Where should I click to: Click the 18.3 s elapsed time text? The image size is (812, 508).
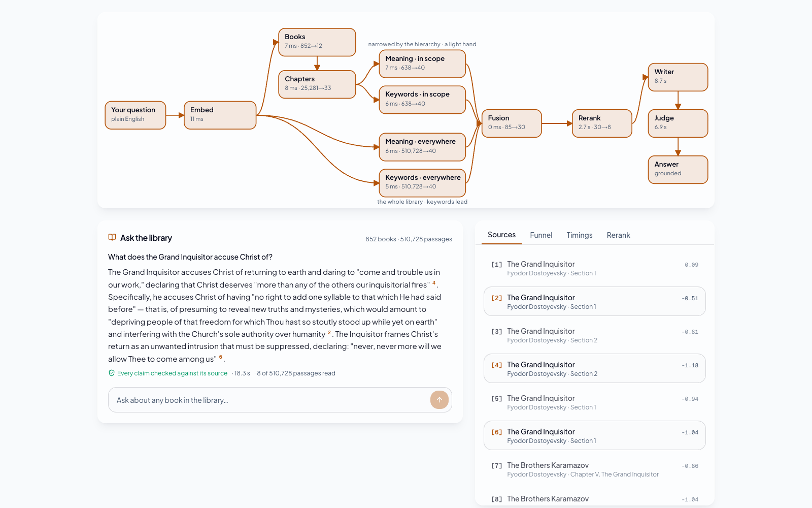point(242,373)
